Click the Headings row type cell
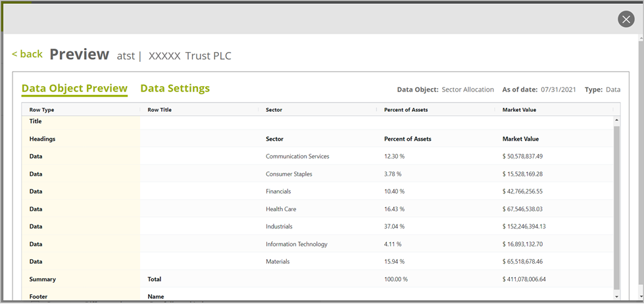This screenshot has width=644, height=304. click(x=42, y=139)
